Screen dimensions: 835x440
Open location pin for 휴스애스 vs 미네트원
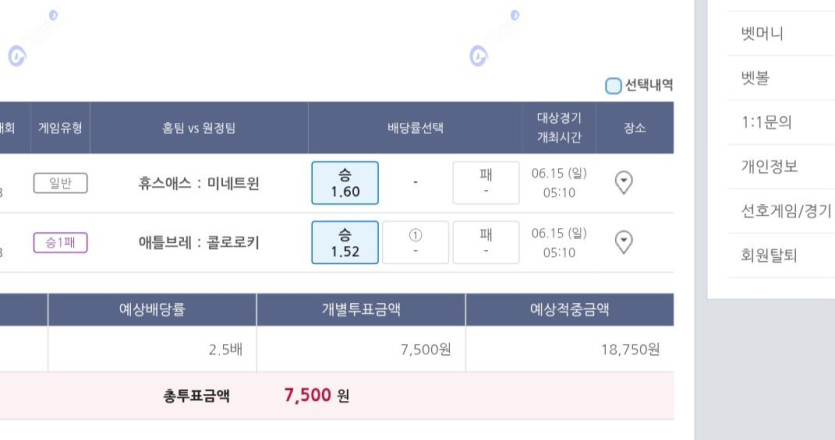[x=624, y=183]
